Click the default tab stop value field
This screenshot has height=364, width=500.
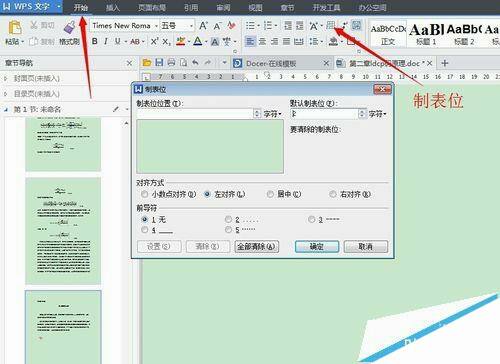point(324,114)
